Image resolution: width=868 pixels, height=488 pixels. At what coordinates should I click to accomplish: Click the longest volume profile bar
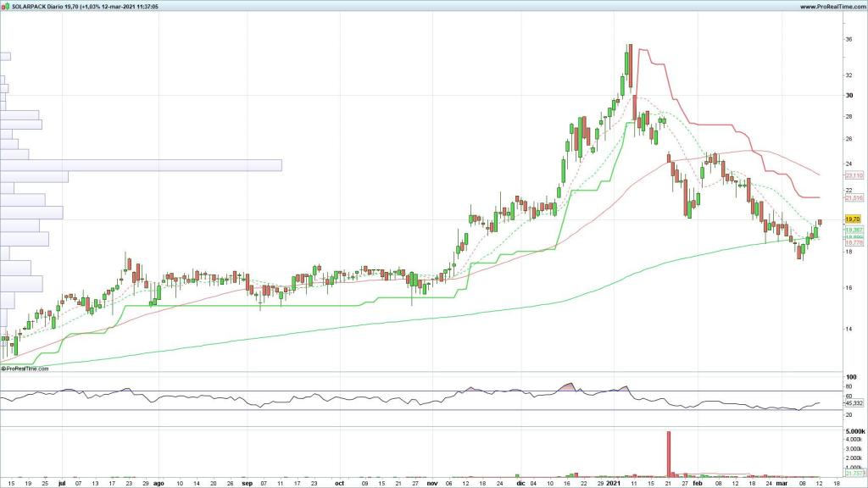pyautogui.click(x=141, y=165)
